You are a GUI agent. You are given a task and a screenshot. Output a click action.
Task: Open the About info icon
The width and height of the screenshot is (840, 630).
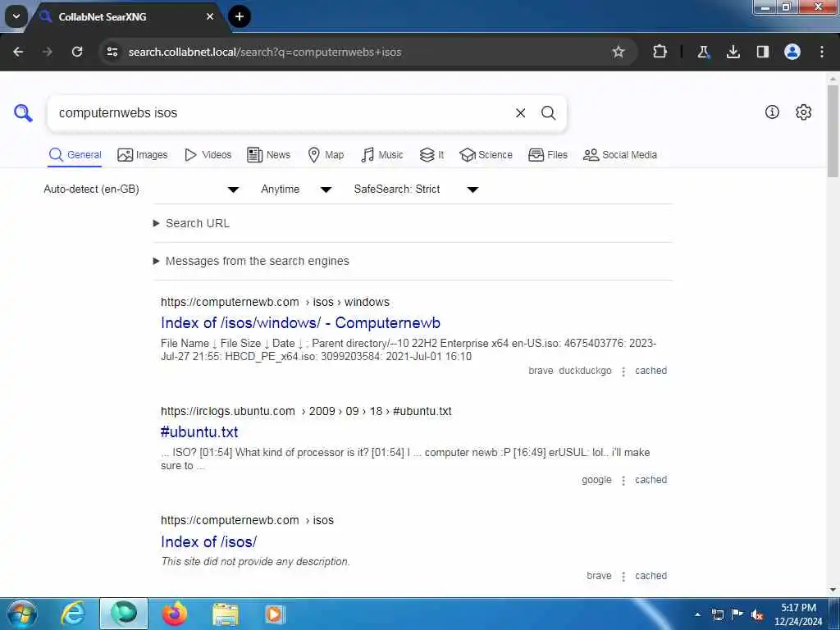coord(772,112)
